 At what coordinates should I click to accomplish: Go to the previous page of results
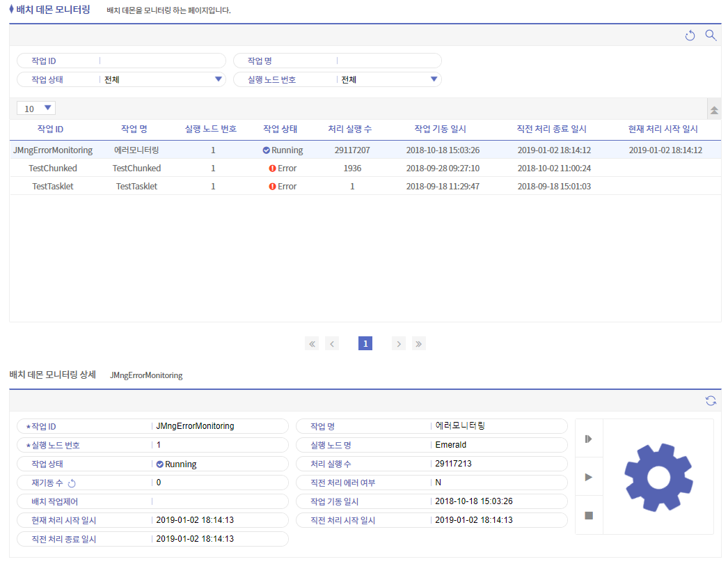pos(332,344)
